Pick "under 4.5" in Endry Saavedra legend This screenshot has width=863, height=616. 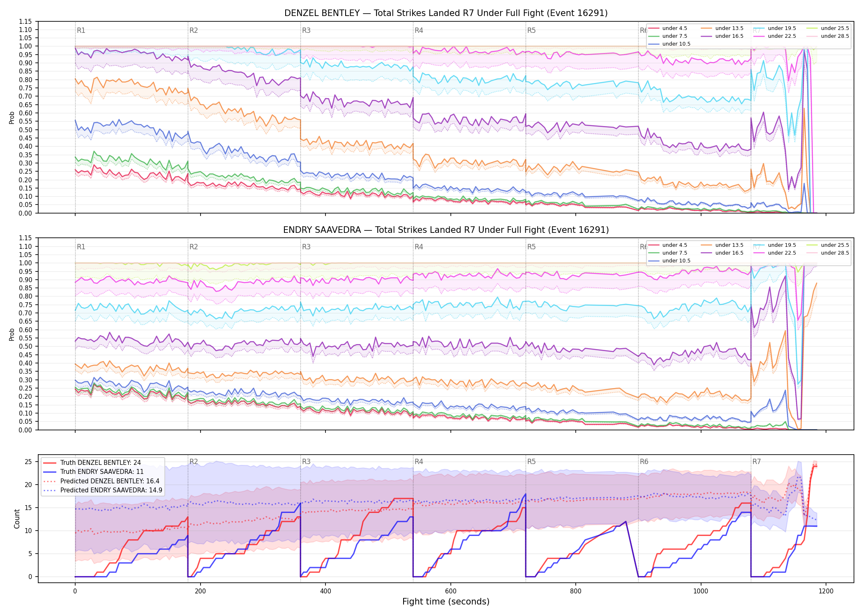[x=674, y=245]
